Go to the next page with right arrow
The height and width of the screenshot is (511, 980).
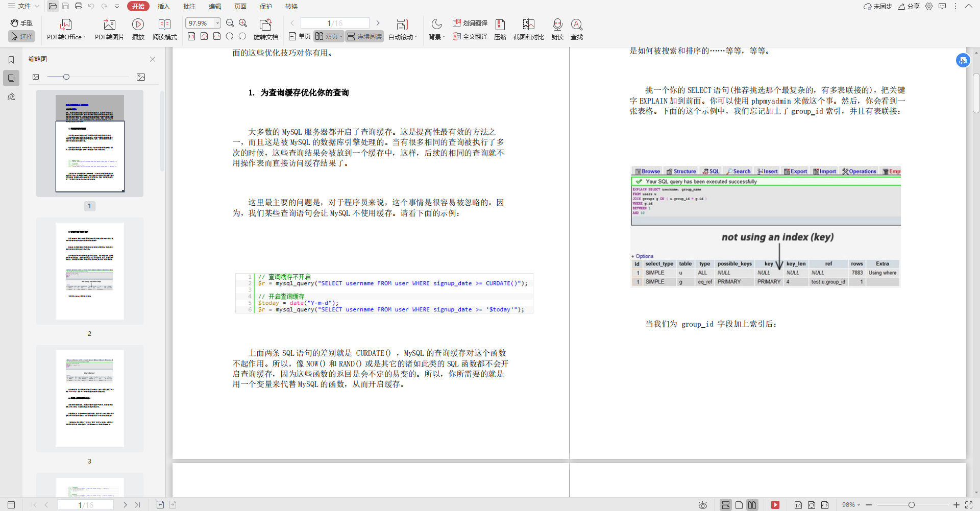(x=378, y=23)
